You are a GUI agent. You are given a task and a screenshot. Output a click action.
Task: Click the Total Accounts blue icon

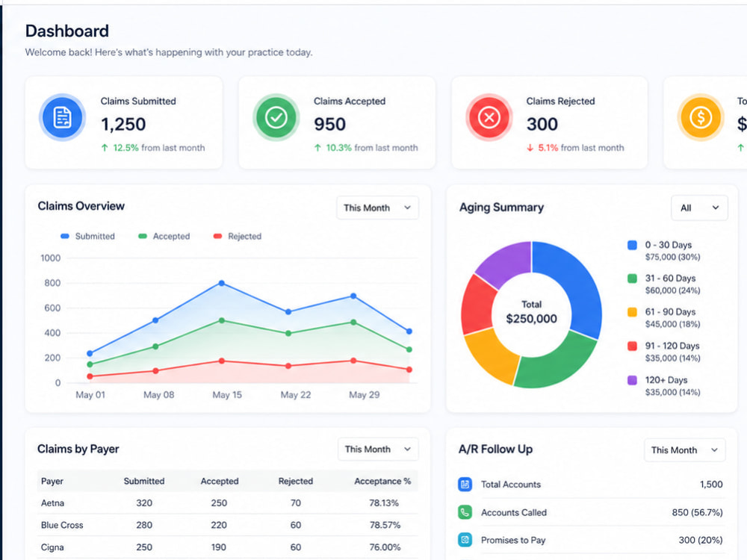pos(465,485)
